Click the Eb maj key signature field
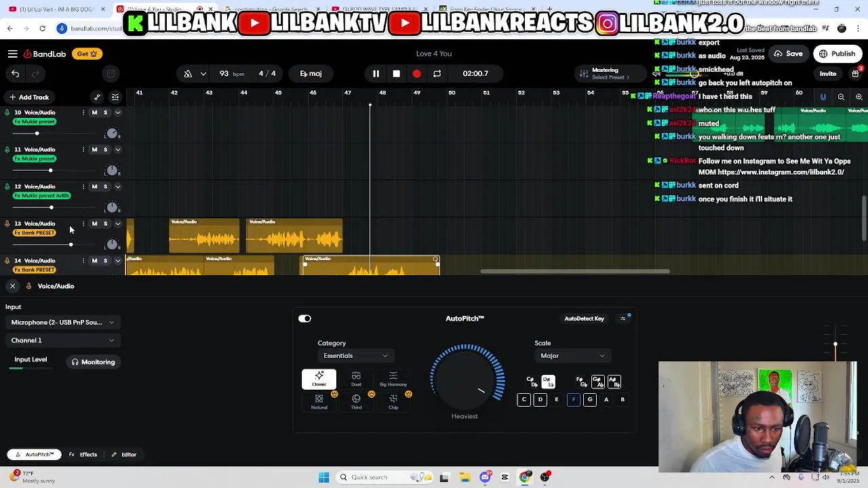 coord(311,73)
